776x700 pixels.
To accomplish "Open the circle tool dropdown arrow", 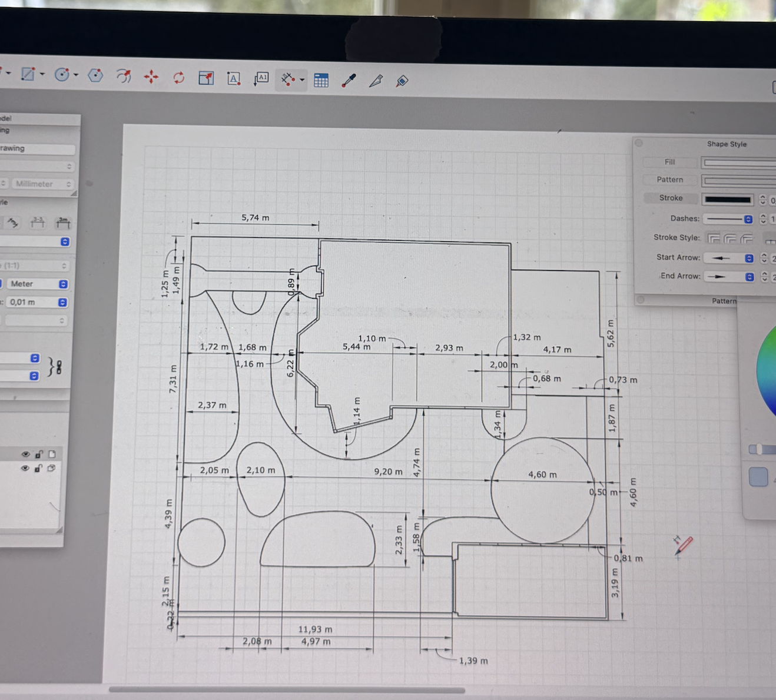I will 76,75.
